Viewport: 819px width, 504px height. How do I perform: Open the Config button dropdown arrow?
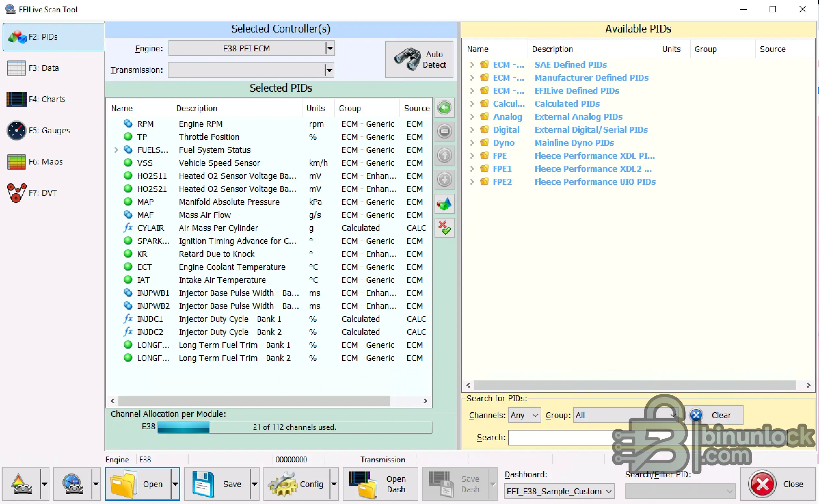[x=334, y=484]
